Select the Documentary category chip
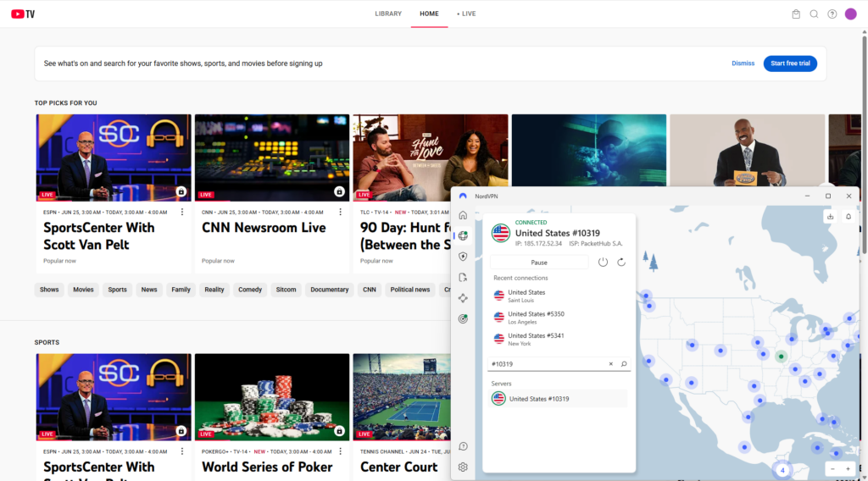 pos(330,290)
